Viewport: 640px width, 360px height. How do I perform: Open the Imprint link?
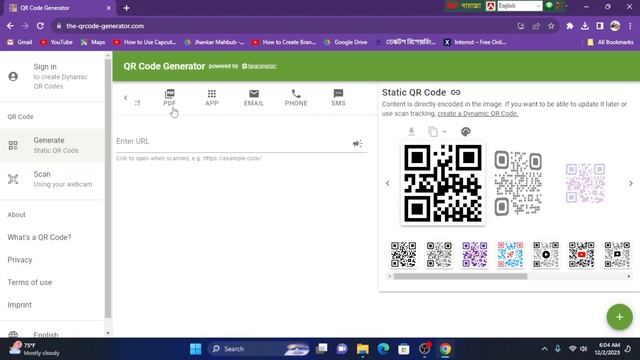(x=19, y=304)
